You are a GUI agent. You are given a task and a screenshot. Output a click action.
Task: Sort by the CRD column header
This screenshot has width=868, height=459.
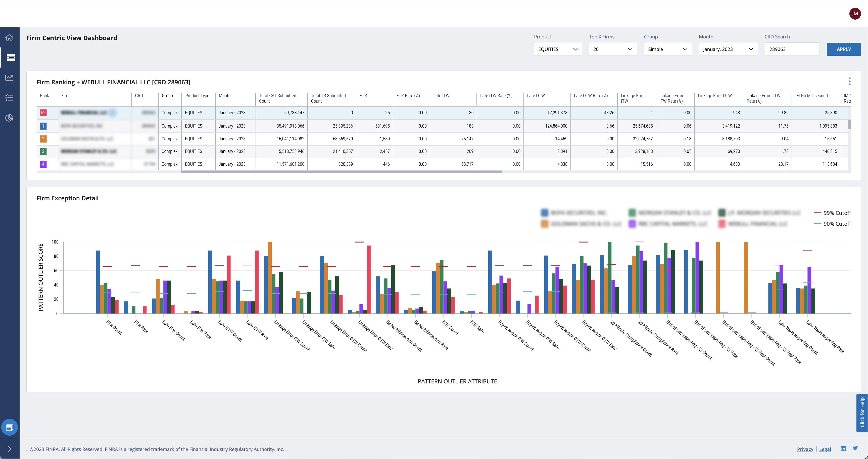click(139, 96)
